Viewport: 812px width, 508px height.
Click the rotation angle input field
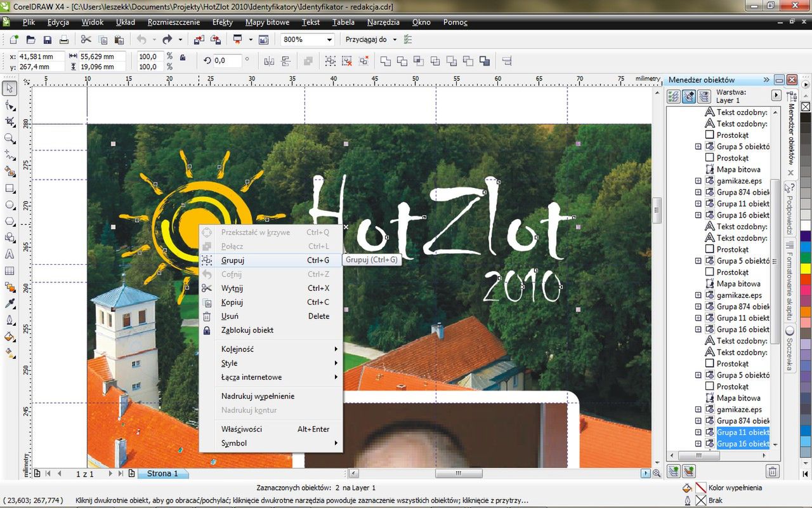(227, 61)
